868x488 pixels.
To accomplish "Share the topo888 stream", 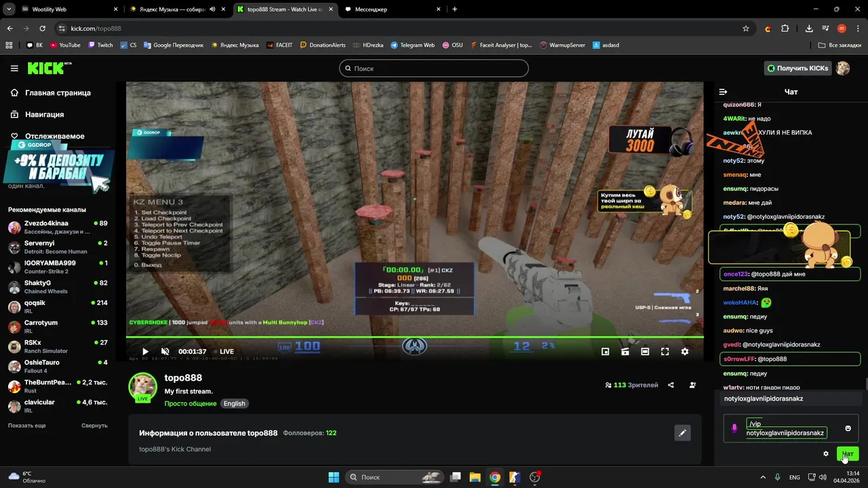I will coord(671,385).
